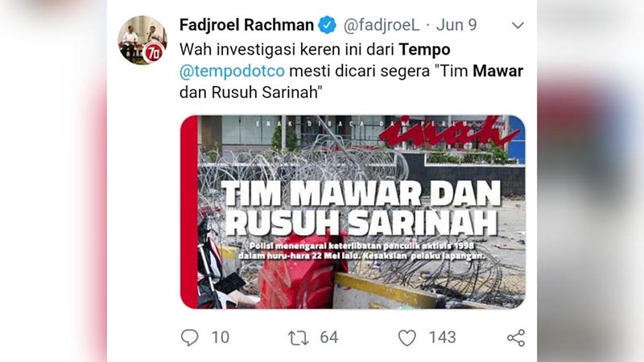The width and height of the screenshot is (644, 362).
Task: Open Fadjroel Rachman's profile picture
Action: [x=142, y=39]
